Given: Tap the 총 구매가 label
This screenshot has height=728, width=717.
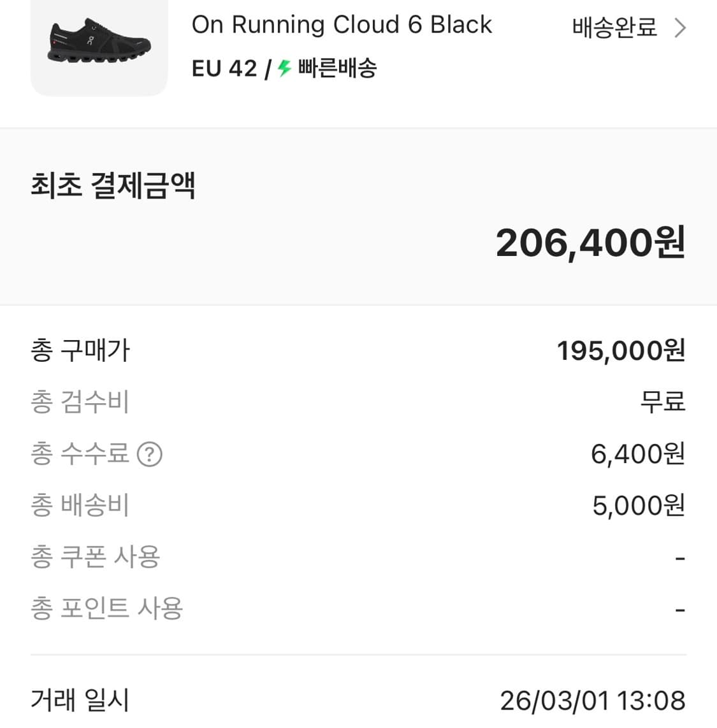Looking at the screenshot, I should click(x=80, y=351).
